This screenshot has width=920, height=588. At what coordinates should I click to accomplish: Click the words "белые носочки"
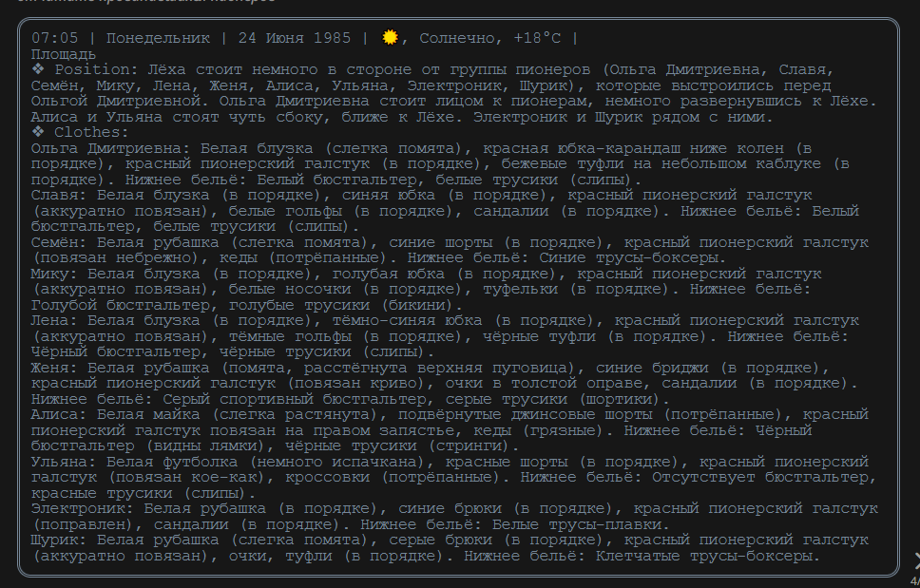click(290, 290)
